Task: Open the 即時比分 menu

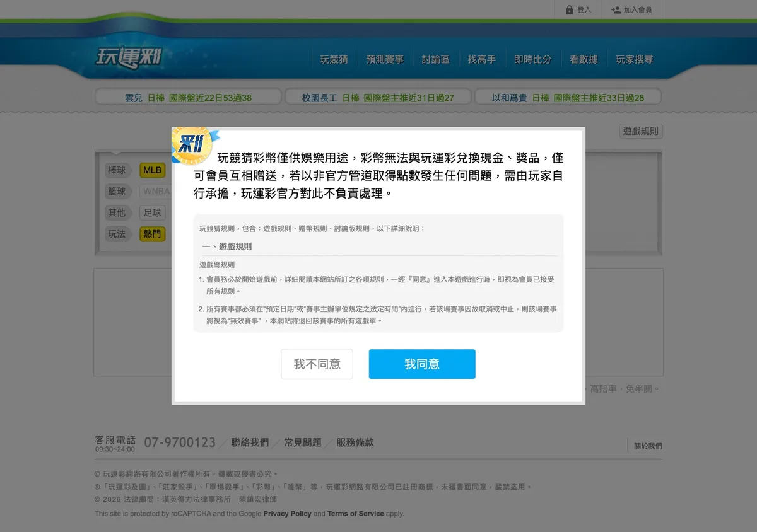Action: [532, 59]
